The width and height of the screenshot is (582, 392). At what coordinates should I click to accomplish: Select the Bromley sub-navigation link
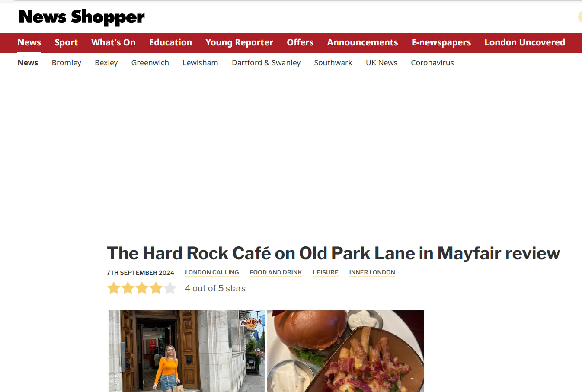67,63
